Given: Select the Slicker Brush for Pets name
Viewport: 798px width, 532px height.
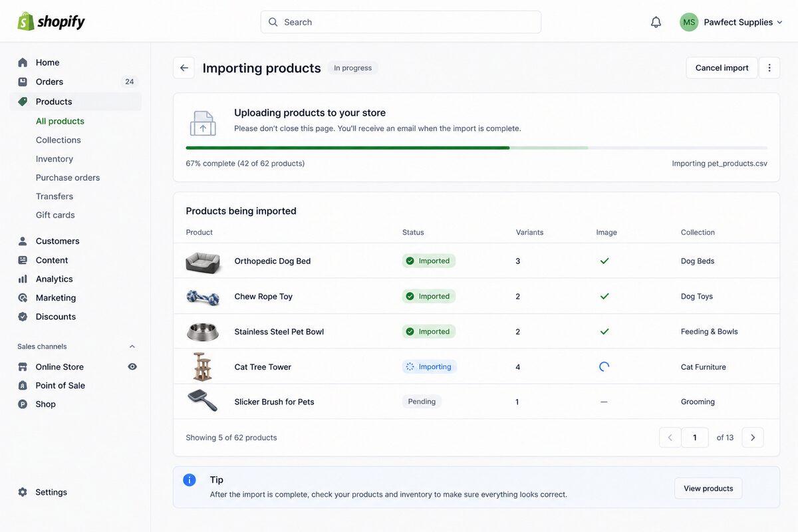Looking at the screenshot, I should (x=274, y=402).
